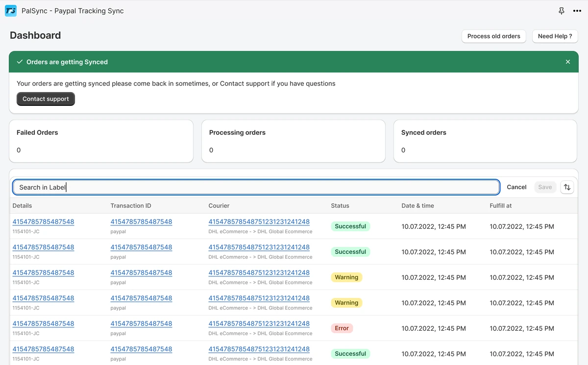Click the Courier column header
Screen dimensions: 588x365
219,206
